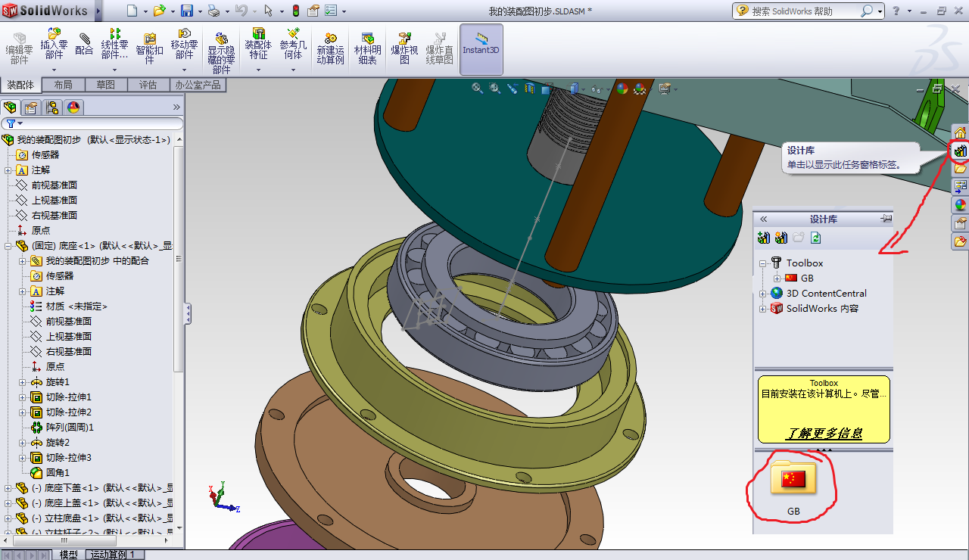Click the 材料明细表 bill of materials tool

(x=367, y=48)
